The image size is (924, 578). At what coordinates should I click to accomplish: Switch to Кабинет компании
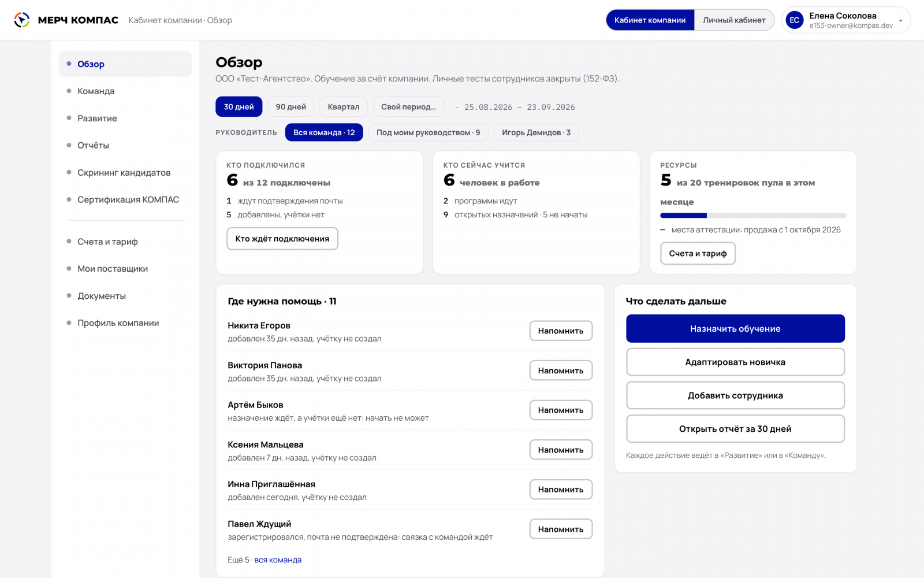(x=650, y=20)
